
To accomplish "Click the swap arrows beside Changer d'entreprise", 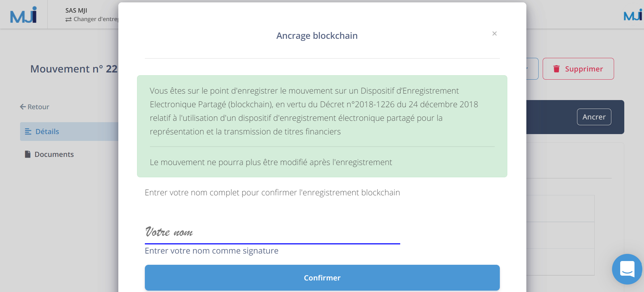I will [68, 19].
